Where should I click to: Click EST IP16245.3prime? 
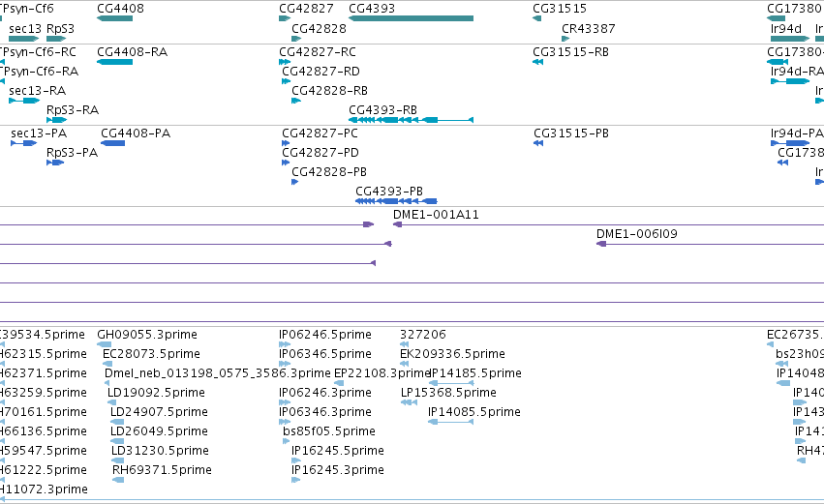(x=338, y=471)
